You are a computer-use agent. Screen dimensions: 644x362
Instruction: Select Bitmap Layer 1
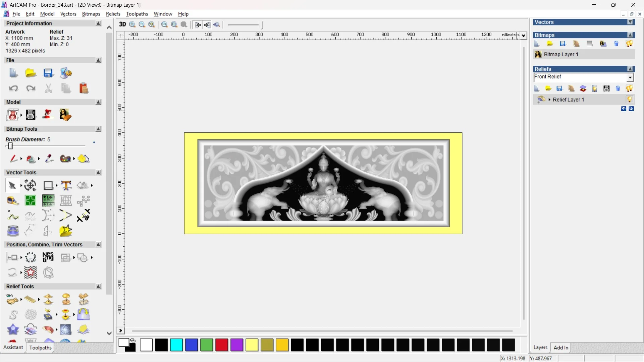[x=561, y=54]
